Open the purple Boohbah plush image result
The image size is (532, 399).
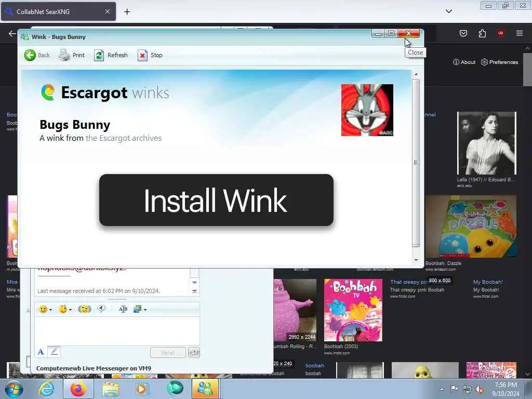[x=295, y=310]
